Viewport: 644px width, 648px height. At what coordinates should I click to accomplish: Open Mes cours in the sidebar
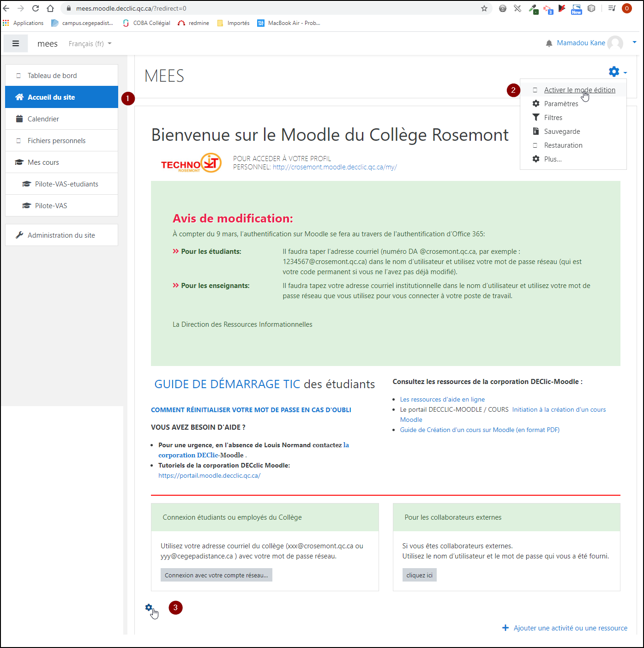[43, 162]
